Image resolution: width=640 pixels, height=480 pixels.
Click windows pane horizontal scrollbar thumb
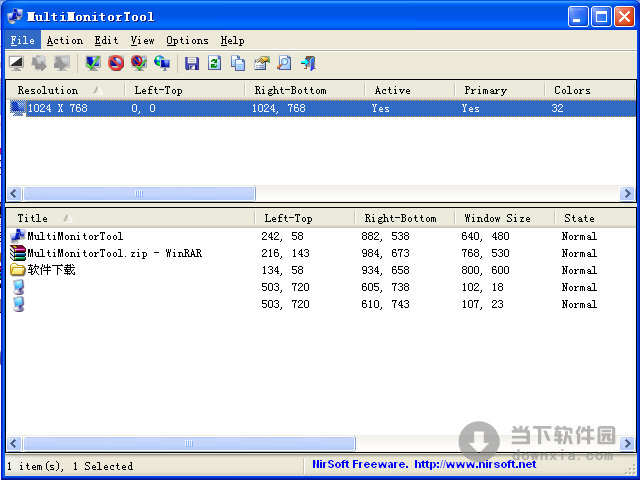[189, 444]
